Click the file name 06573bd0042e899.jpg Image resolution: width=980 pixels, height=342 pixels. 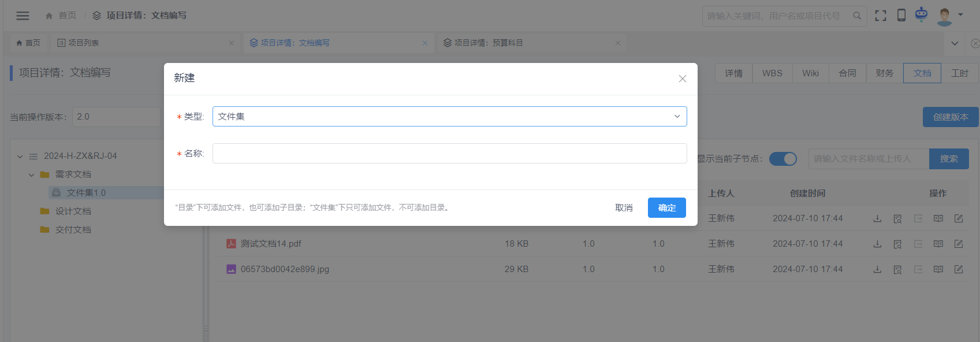tap(285, 269)
